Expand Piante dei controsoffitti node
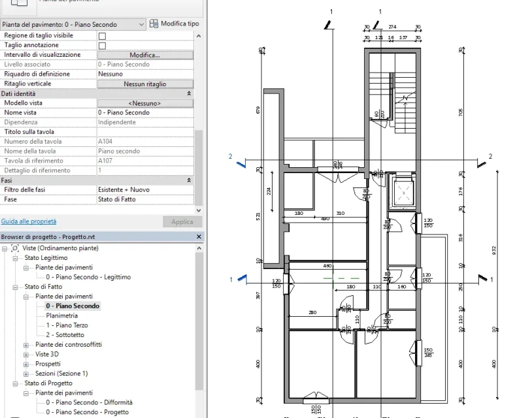This screenshot has height=418, width=532. 26,345
